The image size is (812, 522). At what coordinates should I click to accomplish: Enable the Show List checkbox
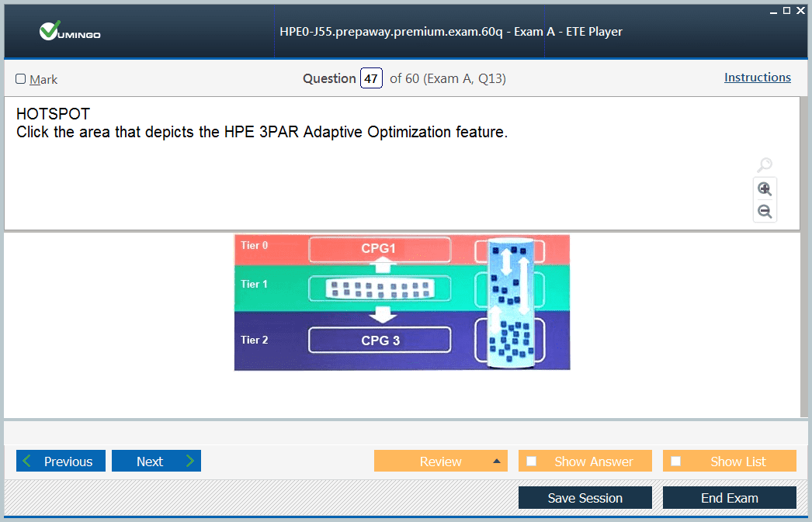[676, 462]
